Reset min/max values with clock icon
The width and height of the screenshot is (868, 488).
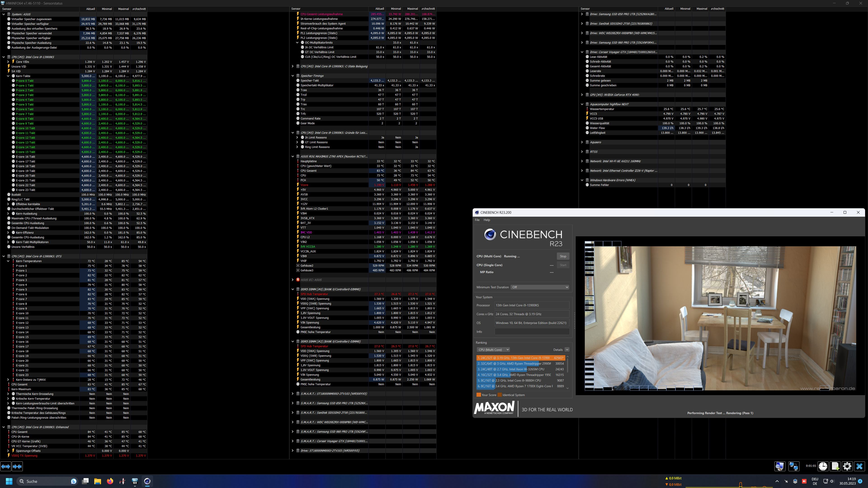coord(823,466)
